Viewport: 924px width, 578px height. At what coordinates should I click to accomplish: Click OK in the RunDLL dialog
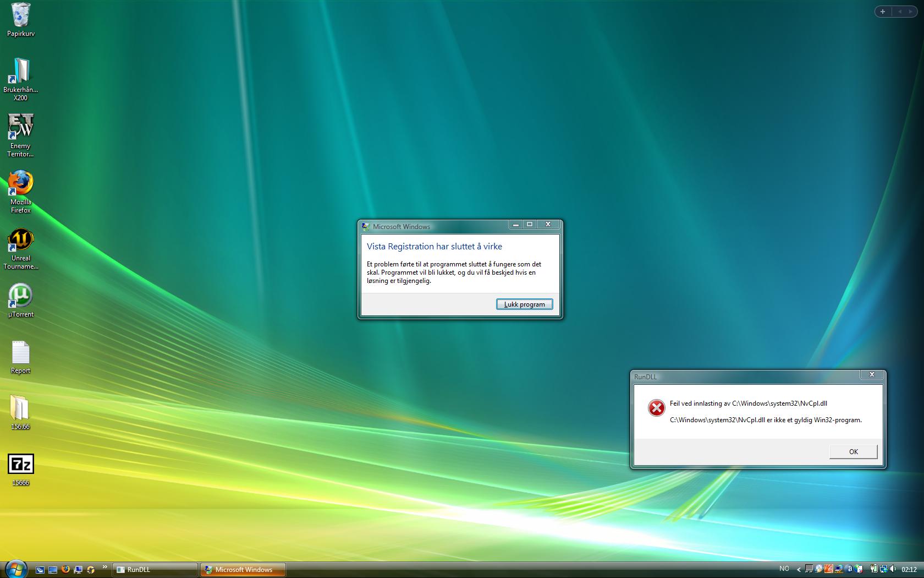pyautogui.click(x=853, y=451)
